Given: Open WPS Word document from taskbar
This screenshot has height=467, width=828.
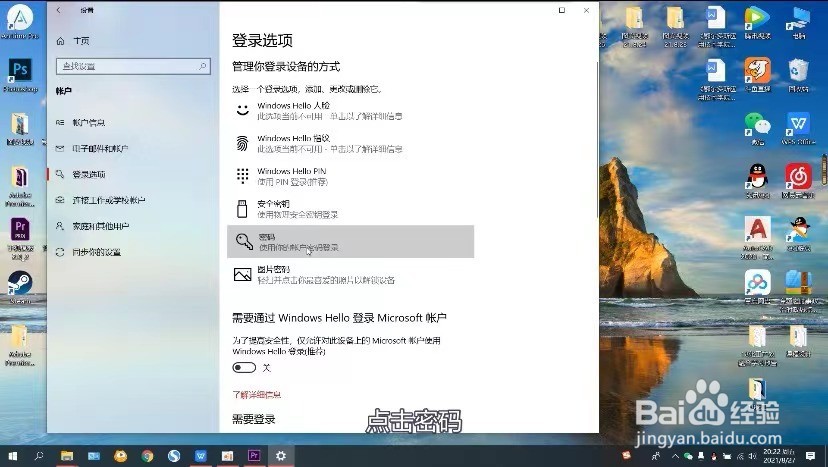Looking at the screenshot, I should click(x=201, y=456).
